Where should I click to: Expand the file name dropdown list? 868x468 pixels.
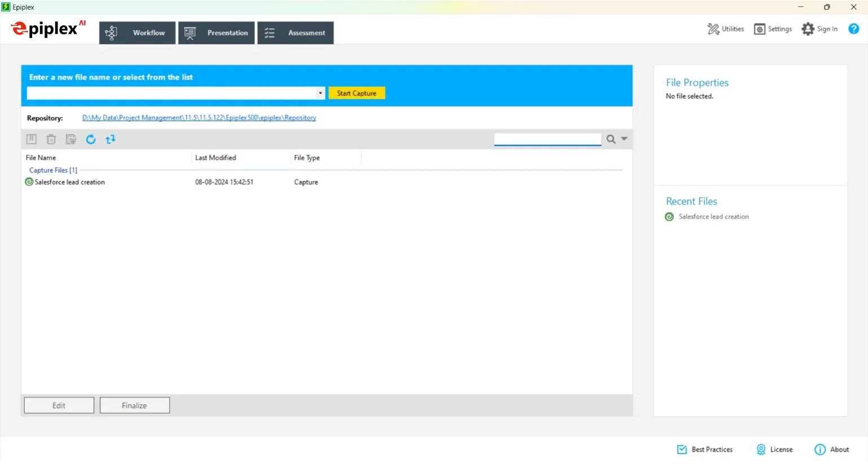click(x=320, y=93)
